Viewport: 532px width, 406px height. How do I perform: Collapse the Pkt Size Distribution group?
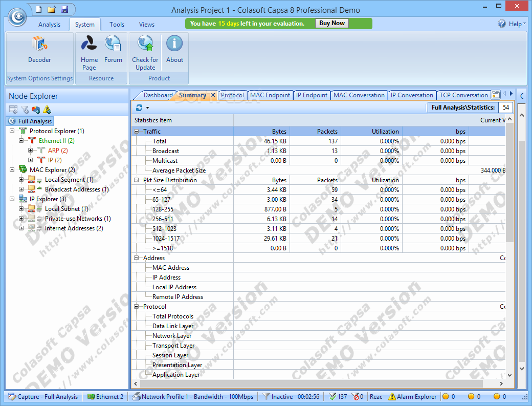tap(137, 180)
